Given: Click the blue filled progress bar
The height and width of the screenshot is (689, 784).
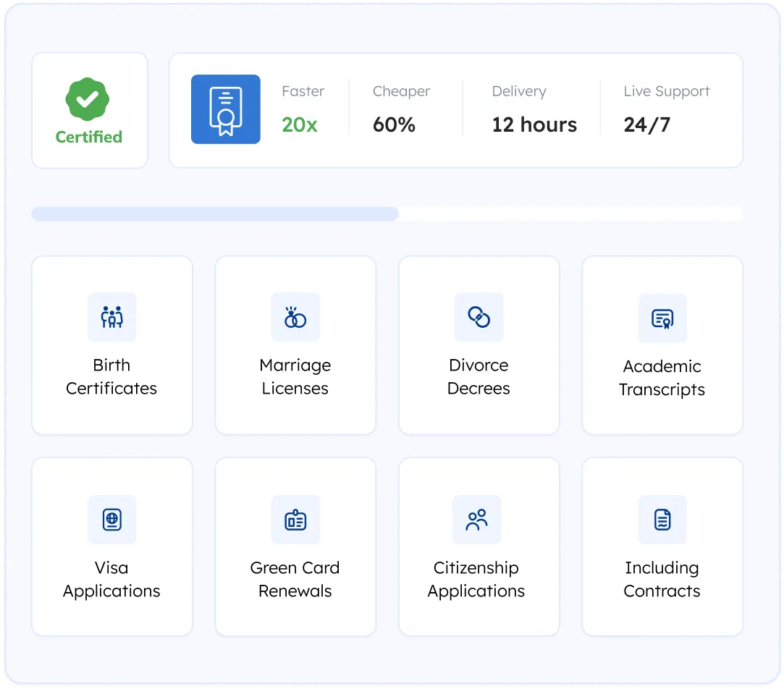Looking at the screenshot, I should (215, 214).
